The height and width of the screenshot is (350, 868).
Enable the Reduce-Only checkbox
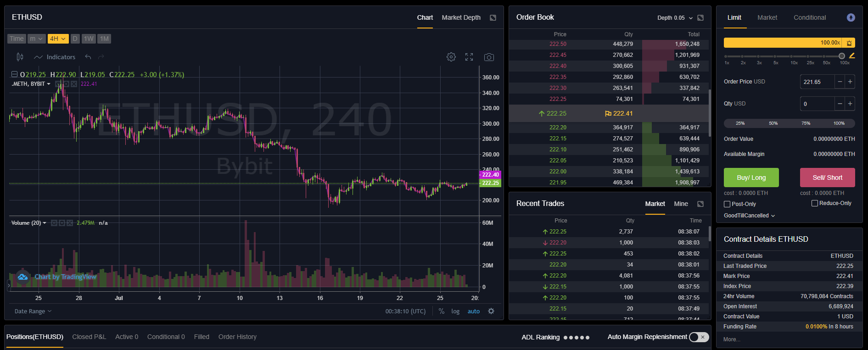tap(815, 203)
